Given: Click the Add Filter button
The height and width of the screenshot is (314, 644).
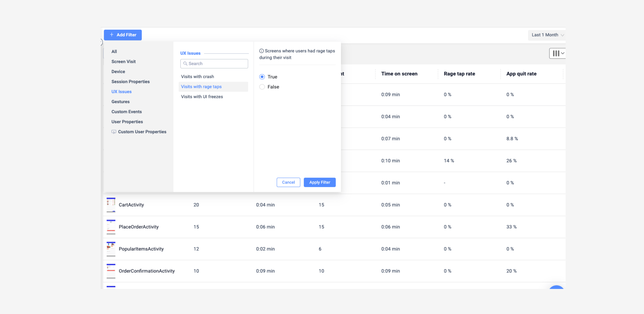Looking at the screenshot, I should pos(123,35).
